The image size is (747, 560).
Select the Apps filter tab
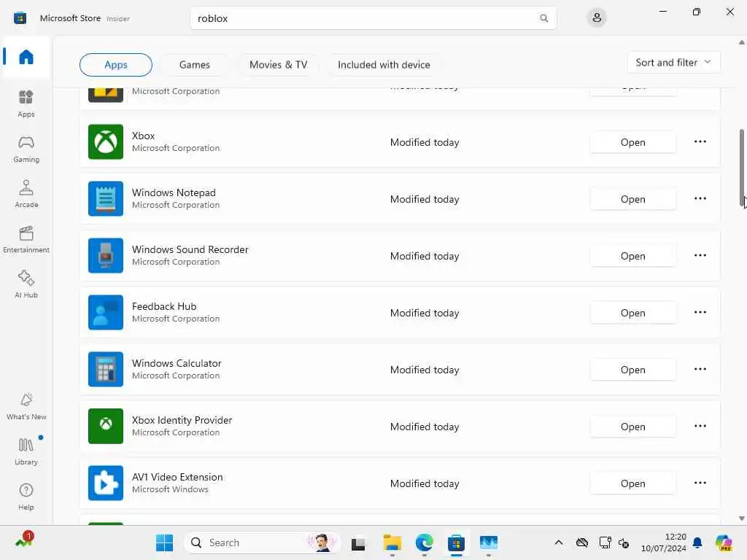point(116,65)
